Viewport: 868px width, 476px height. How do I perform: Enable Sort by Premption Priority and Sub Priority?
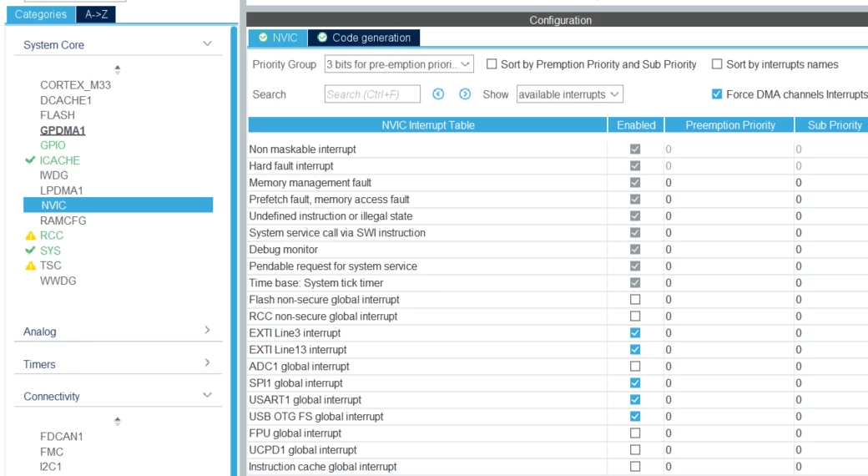[x=491, y=64]
